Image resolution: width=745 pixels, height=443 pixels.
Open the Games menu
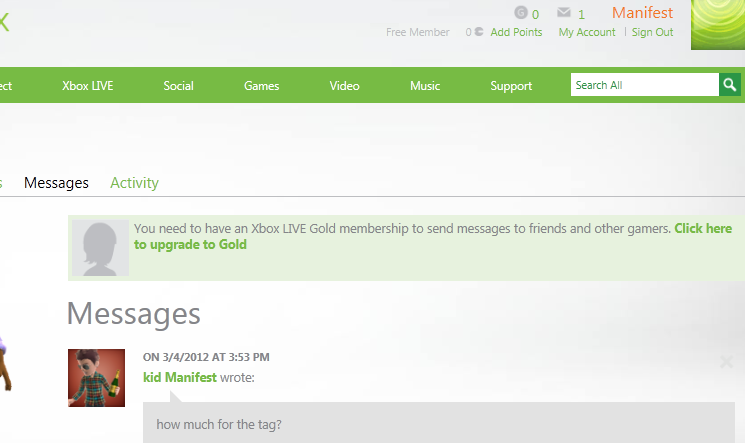click(x=261, y=86)
